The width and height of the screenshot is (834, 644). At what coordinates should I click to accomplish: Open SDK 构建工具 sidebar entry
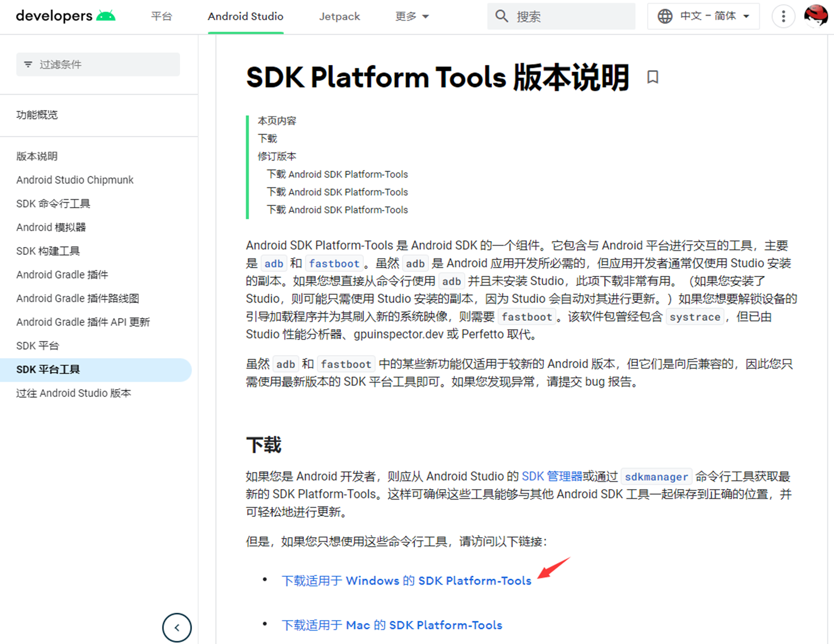click(48, 251)
